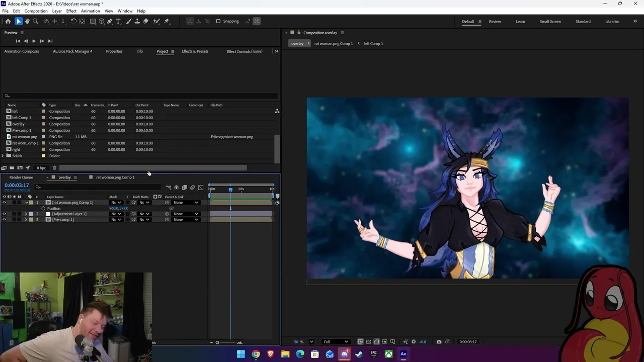This screenshot has height=362, width=644.
Task: Click the current time indicator in timeline
Action: pos(230,190)
